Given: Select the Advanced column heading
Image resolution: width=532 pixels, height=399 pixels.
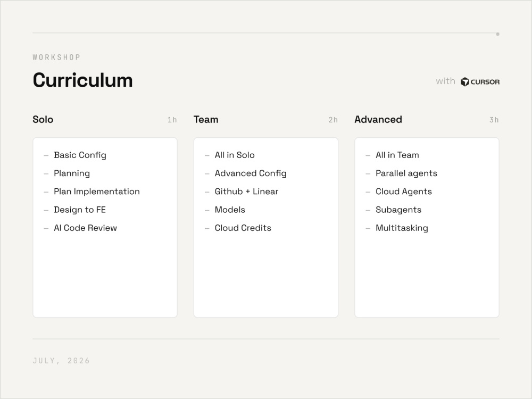Looking at the screenshot, I should [x=378, y=119].
